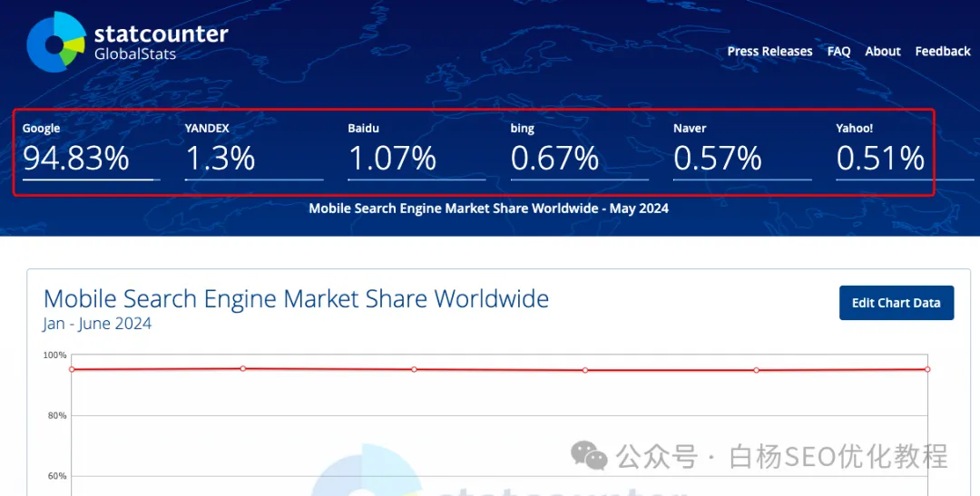Click the last data point on the red line

(x=927, y=369)
